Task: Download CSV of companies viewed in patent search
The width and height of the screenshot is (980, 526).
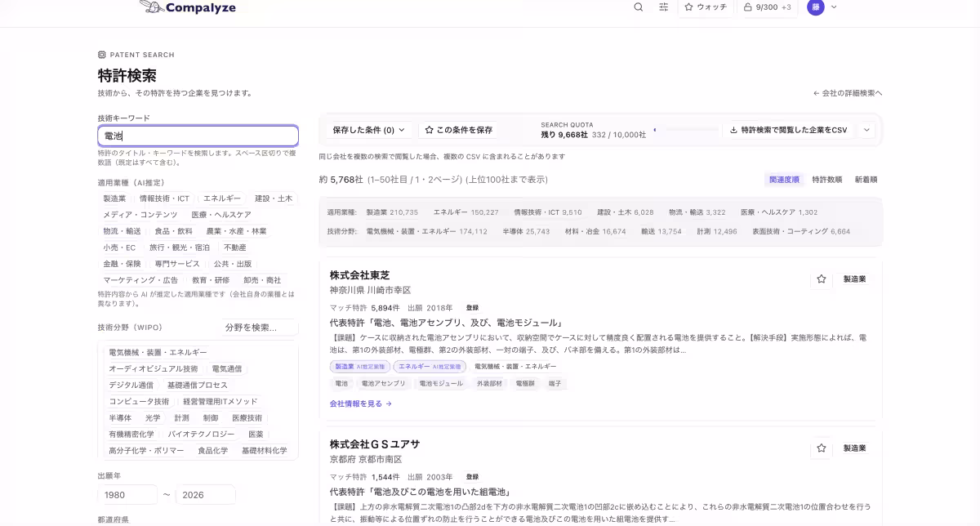Action: pyautogui.click(x=788, y=130)
